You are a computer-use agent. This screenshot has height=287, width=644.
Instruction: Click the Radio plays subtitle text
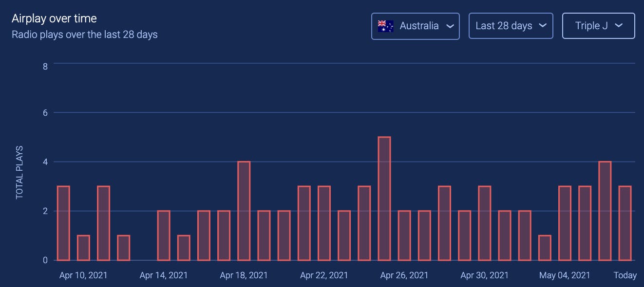tap(85, 34)
